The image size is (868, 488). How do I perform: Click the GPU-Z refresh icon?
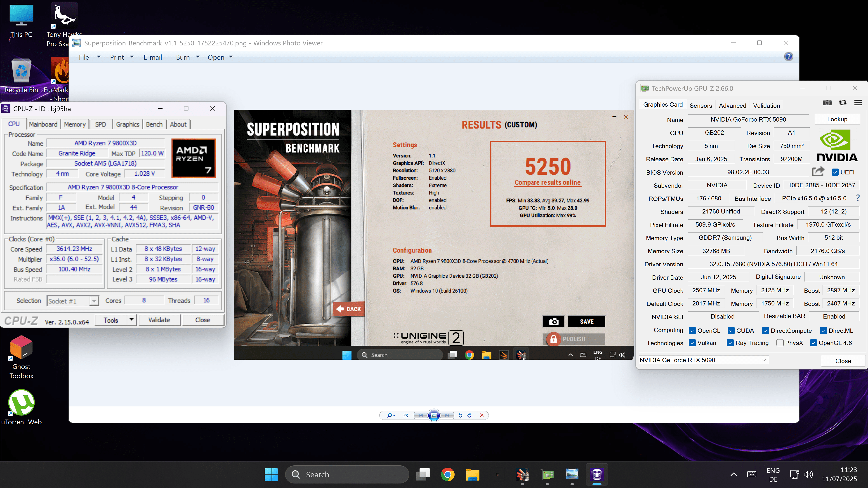pyautogui.click(x=843, y=103)
